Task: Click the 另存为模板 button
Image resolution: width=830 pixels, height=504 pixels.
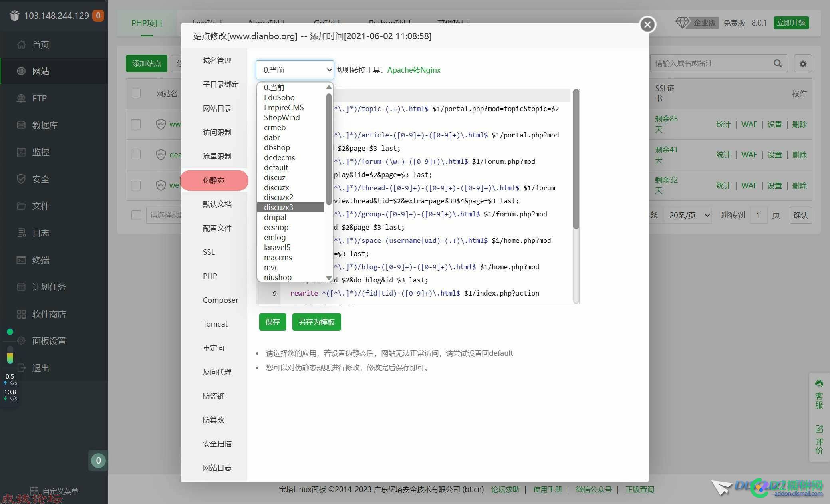Action: tap(316, 322)
